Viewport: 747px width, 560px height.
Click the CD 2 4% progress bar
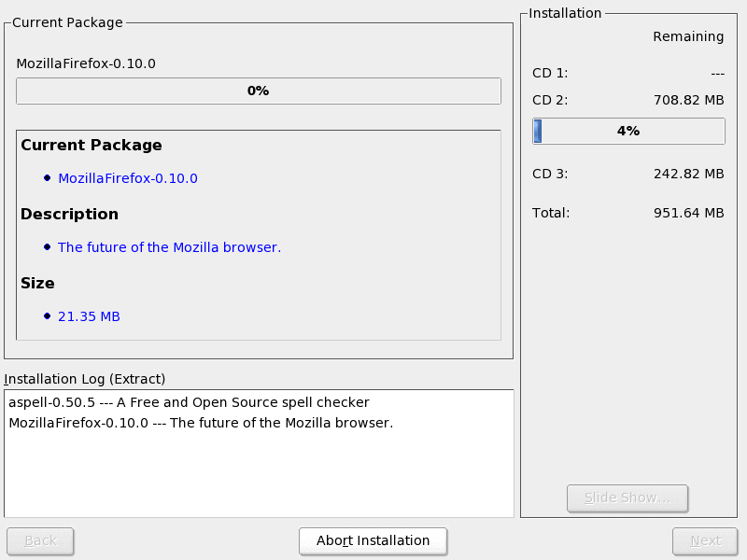point(628,131)
